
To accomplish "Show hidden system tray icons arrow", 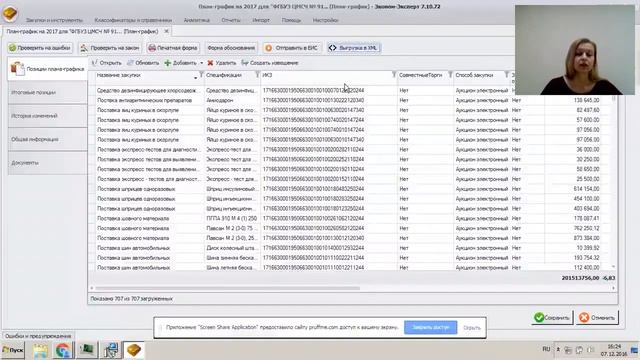I will pyautogui.click(x=558, y=350).
